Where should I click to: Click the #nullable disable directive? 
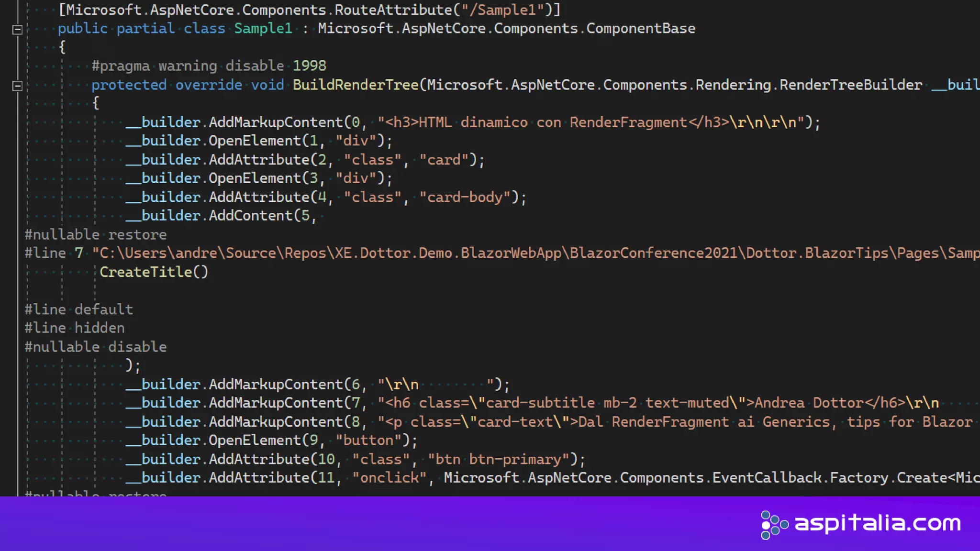pyautogui.click(x=96, y=347)
